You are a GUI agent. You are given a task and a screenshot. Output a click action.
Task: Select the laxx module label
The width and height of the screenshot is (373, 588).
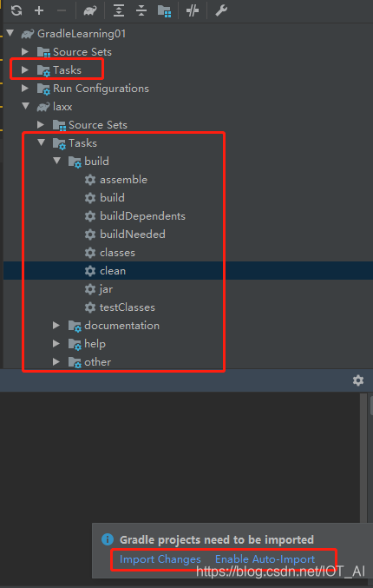[x=62, y=107]
